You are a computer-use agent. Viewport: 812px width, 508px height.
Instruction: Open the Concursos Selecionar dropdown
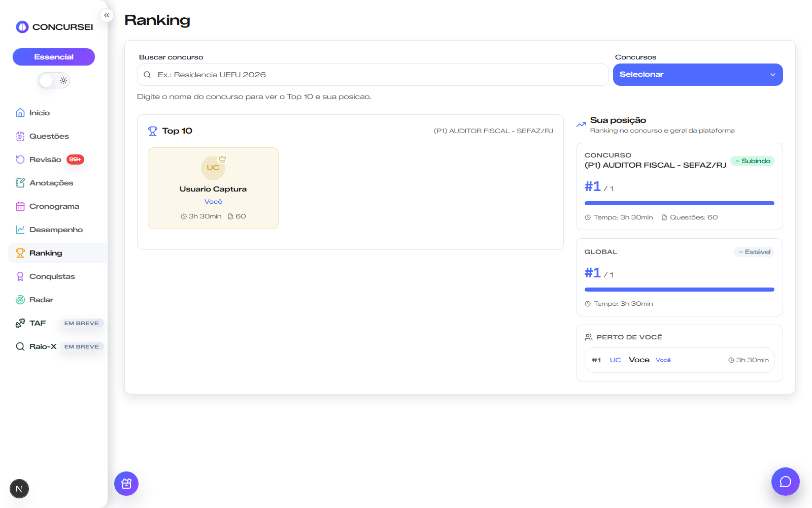(697, 75)
